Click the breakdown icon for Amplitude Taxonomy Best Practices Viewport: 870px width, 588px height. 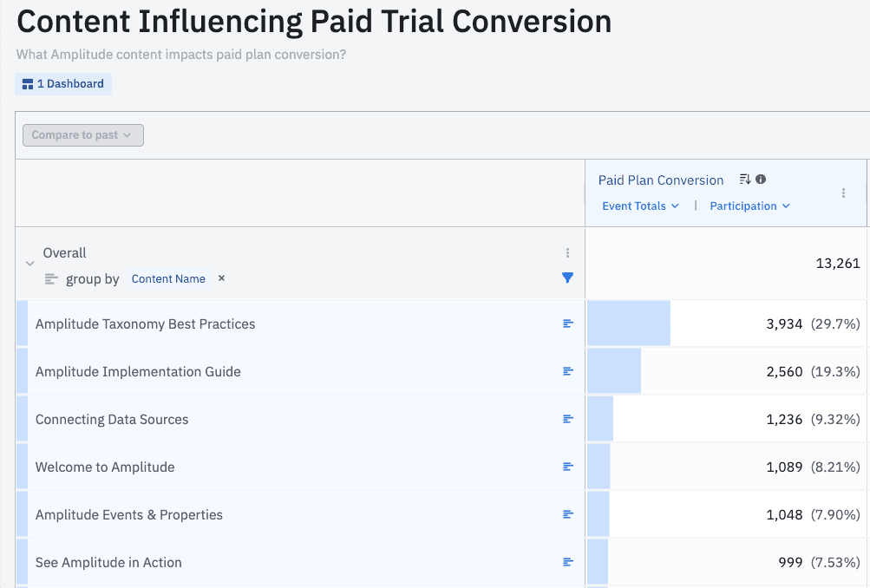(568, 323)
